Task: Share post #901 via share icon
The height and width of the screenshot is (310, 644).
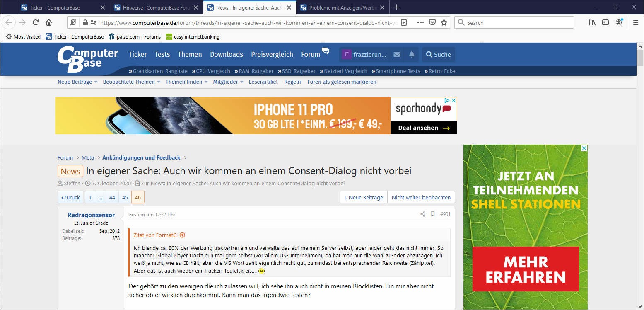Action: (423, 214)
